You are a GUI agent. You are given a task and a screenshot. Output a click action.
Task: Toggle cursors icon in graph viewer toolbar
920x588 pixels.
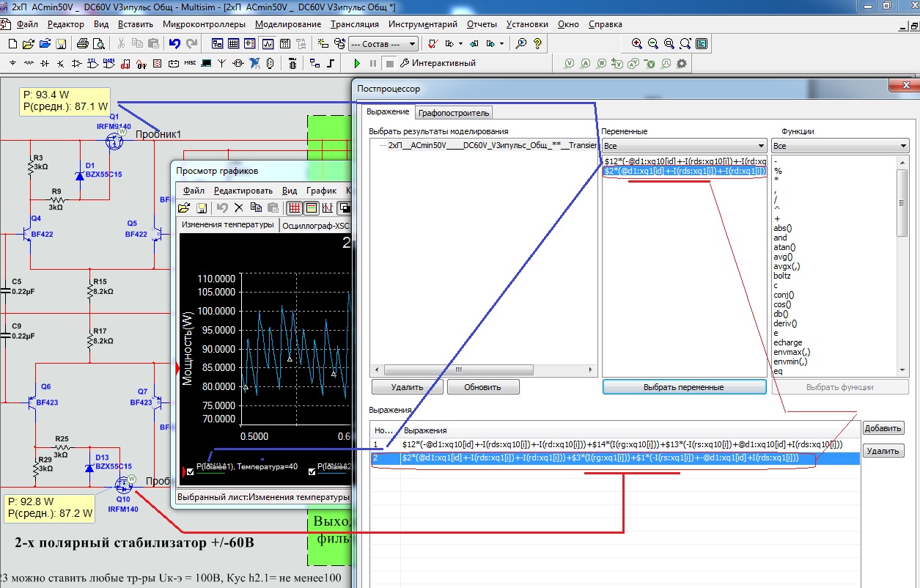pyautogui.click(x=328, y=208)
